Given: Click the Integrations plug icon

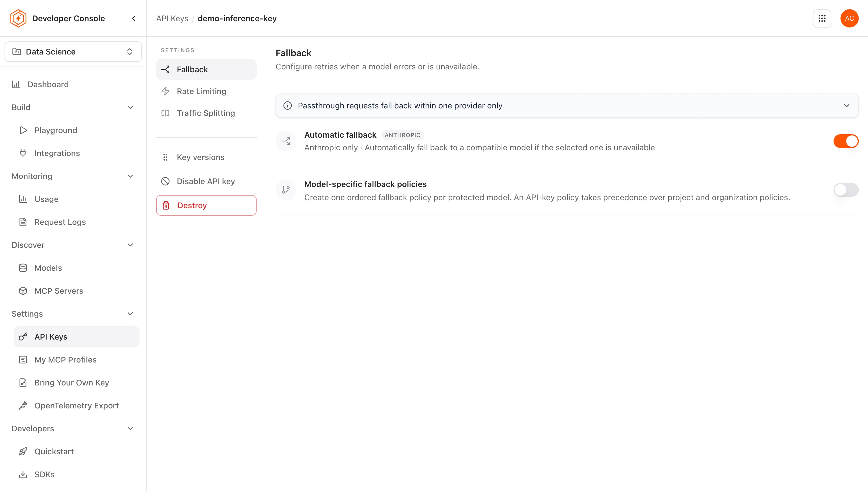Looking at the screenshot, I should click(23, 153).
